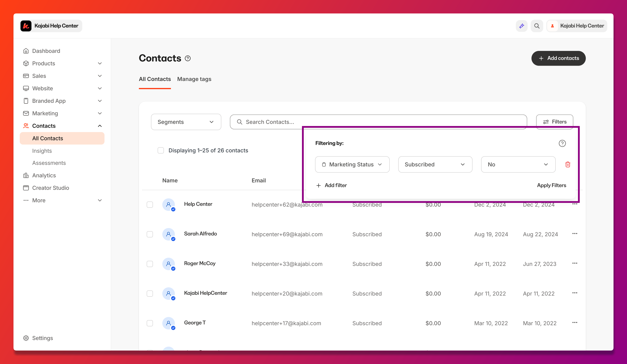This screenshot has width=627, height=364.
Task: Open the Sarah Alfredo contact name link
Action: coord(200,234)
